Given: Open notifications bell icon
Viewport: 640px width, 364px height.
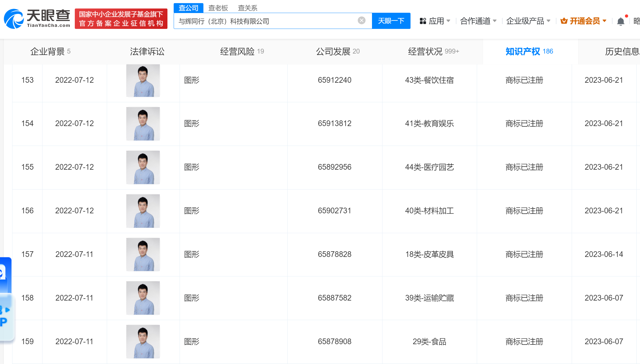Looking at the screenshot, I should [620, 21].
